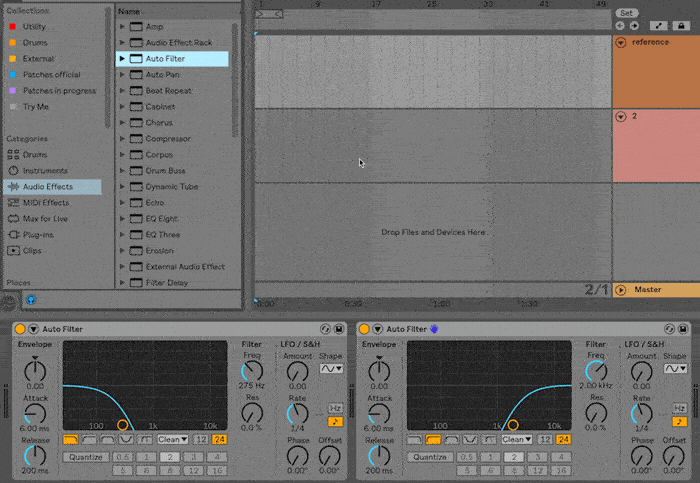
Task: Set the 12 dB slope on the 275 Hz Auto Filter
Action: coord(201,440)
